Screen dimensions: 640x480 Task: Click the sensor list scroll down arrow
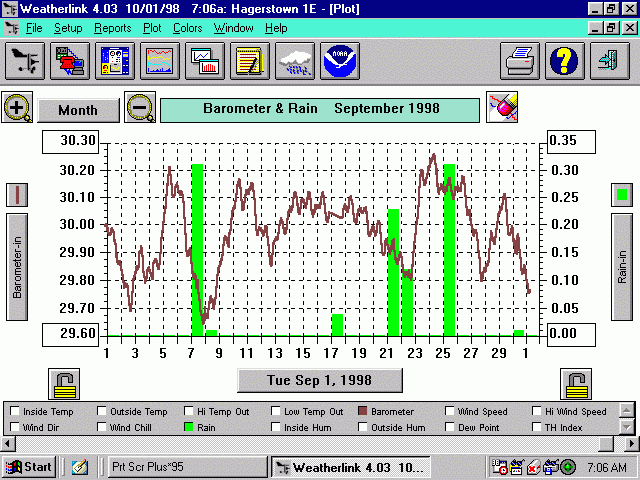pos(627,427)
